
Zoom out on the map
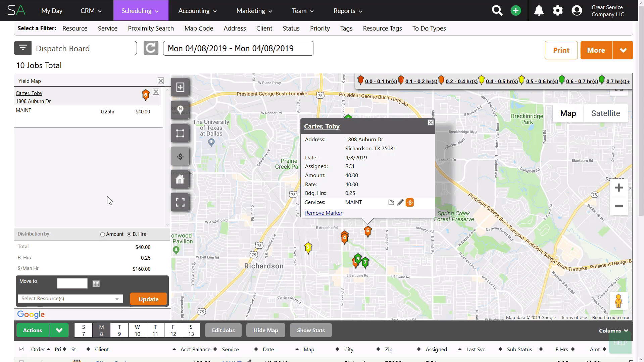[x=619, y=206]
